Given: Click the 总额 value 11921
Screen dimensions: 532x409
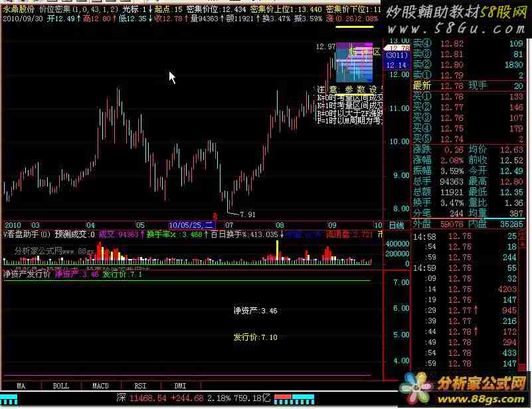Looking at the screenshot, I should (x=452, y=193).
